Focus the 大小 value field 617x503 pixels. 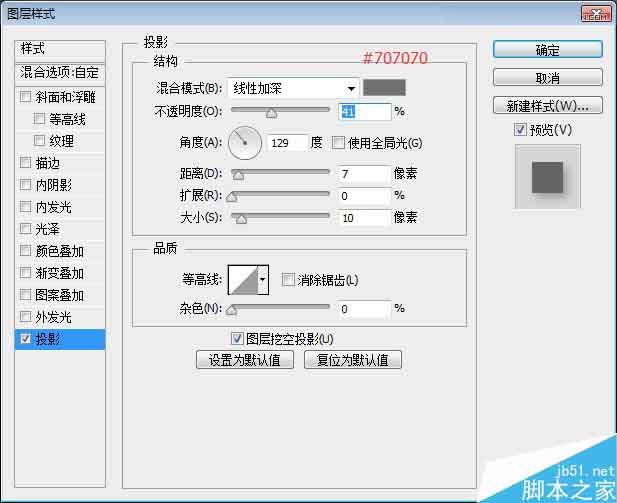(x=364, y=218)
